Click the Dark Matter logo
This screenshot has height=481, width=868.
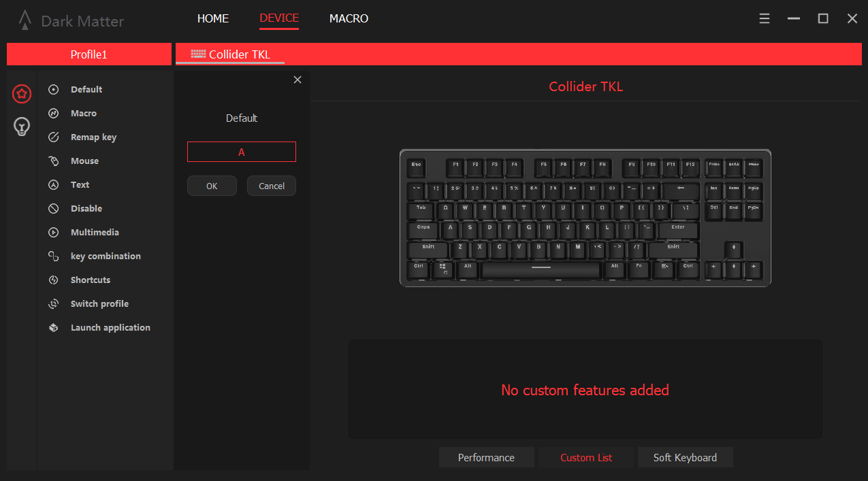click(25, 20)
